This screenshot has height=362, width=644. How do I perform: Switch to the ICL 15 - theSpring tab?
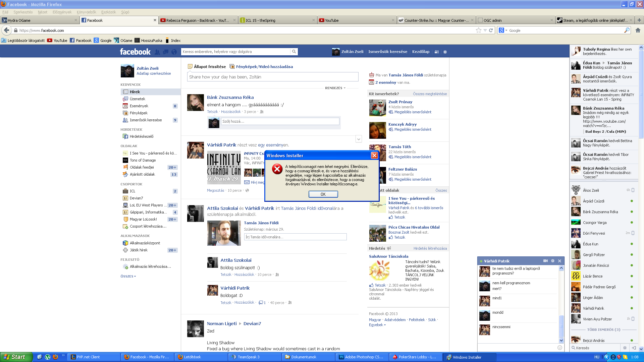278,20
